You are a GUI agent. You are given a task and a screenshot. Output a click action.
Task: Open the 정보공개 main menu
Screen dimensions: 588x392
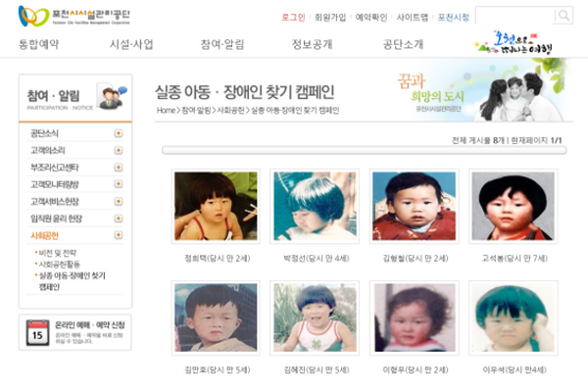point(313,44)
